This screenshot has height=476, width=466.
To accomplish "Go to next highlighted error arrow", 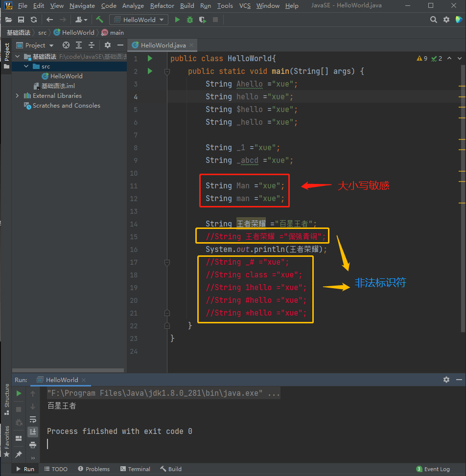I will (460, 58).
